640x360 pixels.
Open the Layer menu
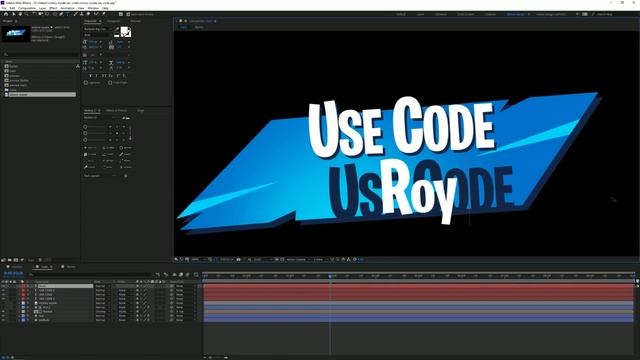pyautogui.click(x=42, y=8)
